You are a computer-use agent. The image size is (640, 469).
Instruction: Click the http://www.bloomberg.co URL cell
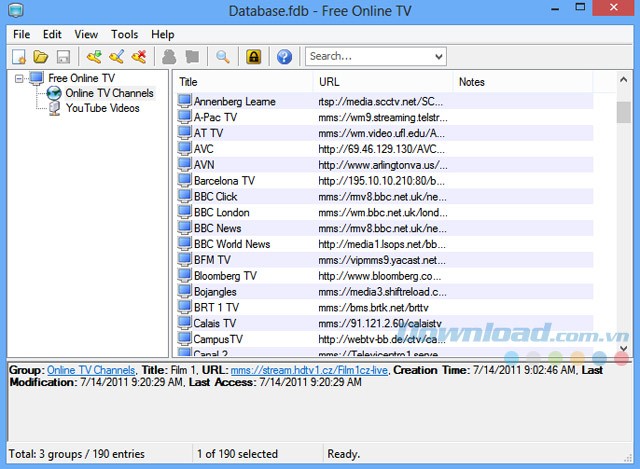pos(380,276)
